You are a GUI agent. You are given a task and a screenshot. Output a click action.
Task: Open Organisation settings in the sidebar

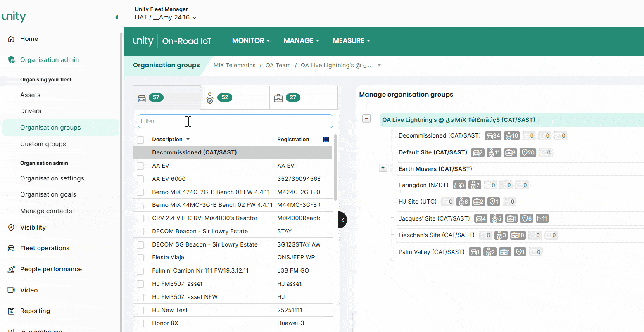click(x=52, y=178)
